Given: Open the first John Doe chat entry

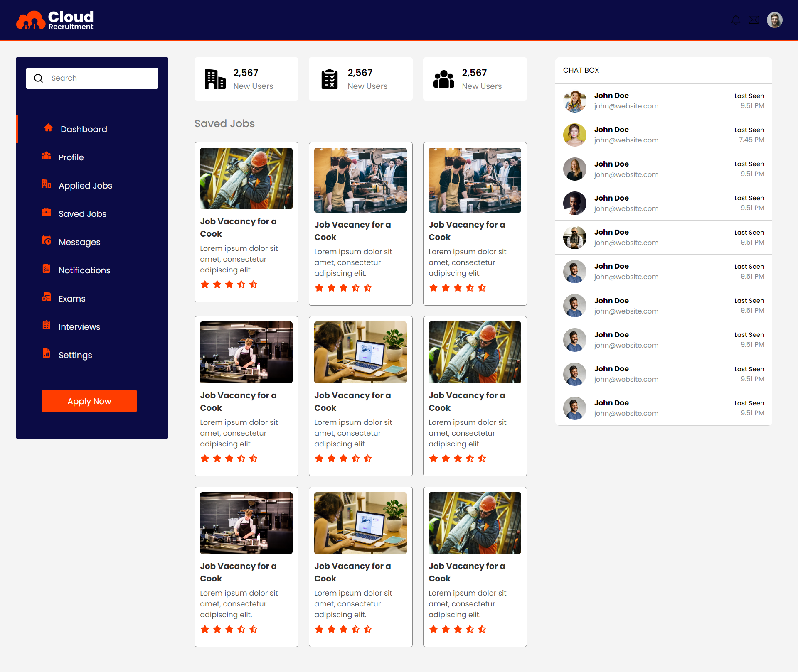Looking at the screenshot, I should click(x=663, y=101).
